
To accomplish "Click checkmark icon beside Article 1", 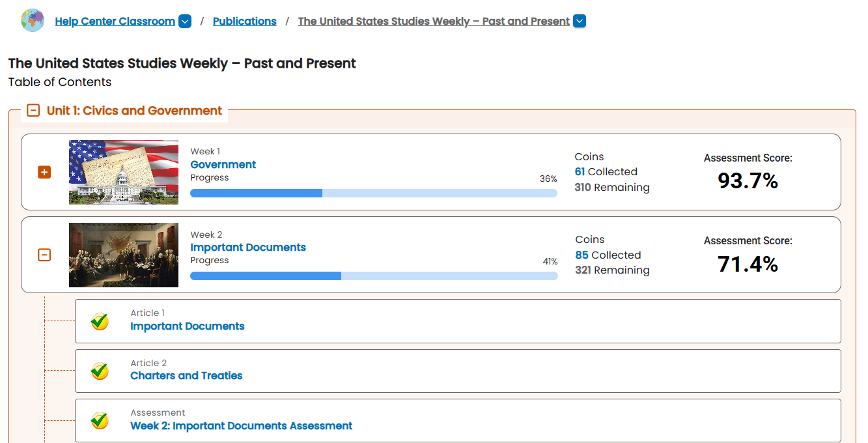I will click(100, 321).
